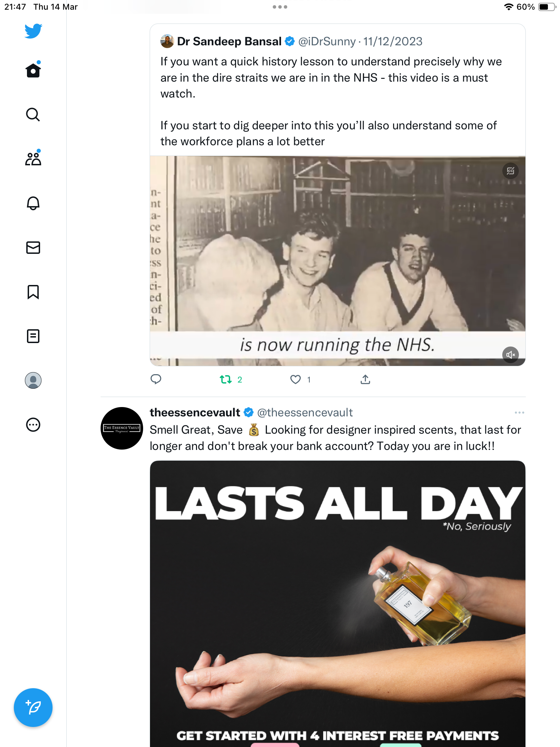The image size is (560, 747).
Task: Open the profile avatar icon
Action: point(33,380)
